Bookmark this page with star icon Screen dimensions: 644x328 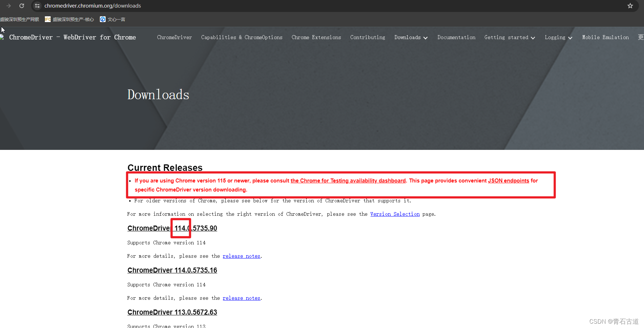pyautogui.click(x=630, y=6)
